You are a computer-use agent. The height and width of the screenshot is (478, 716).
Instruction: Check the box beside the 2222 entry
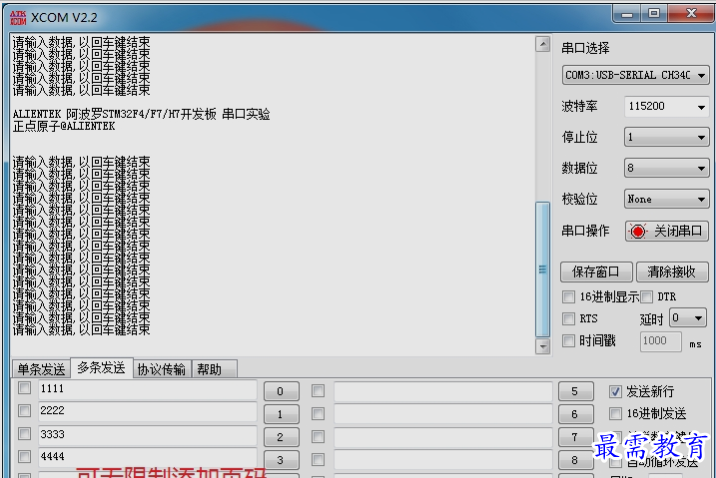pos(25,410)
